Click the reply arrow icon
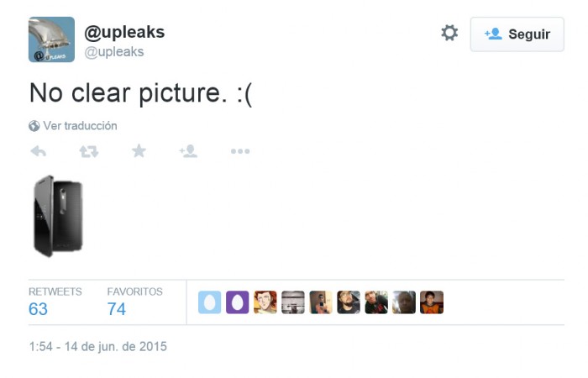The height and width of the screenshot is (378, 588). click(39, 151)
